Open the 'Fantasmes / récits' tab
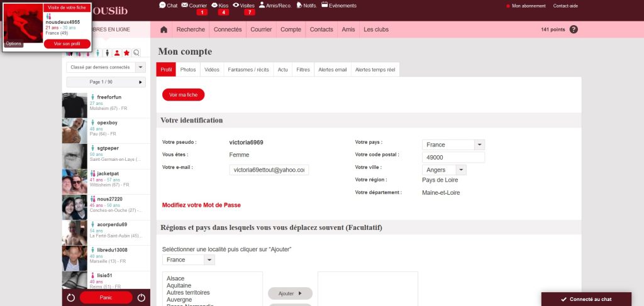 click(x=247, y=70)
